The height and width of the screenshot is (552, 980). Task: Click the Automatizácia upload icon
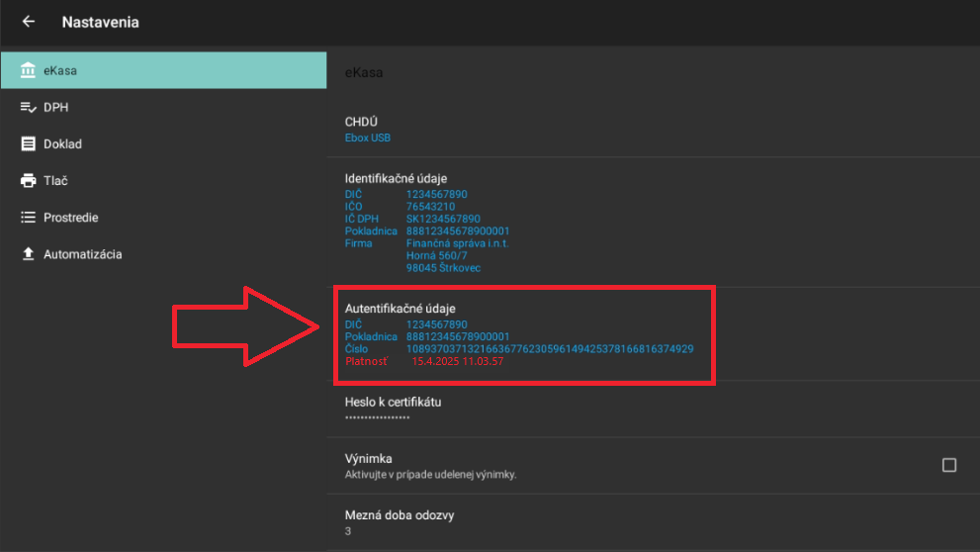(28, 254)
